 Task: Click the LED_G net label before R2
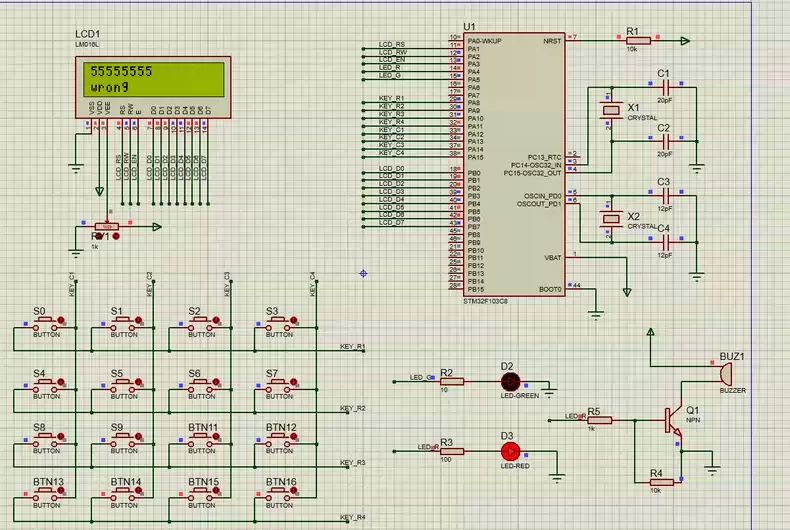[x=421, y=377]
